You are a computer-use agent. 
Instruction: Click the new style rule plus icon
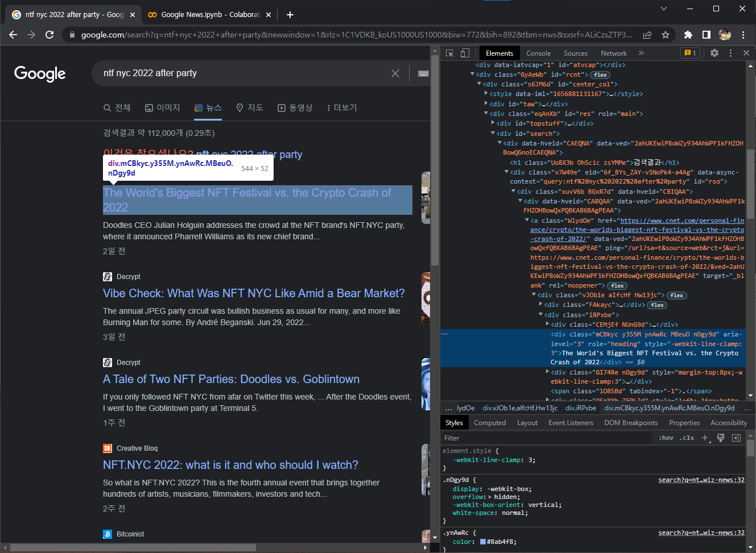tap(705, 438)
